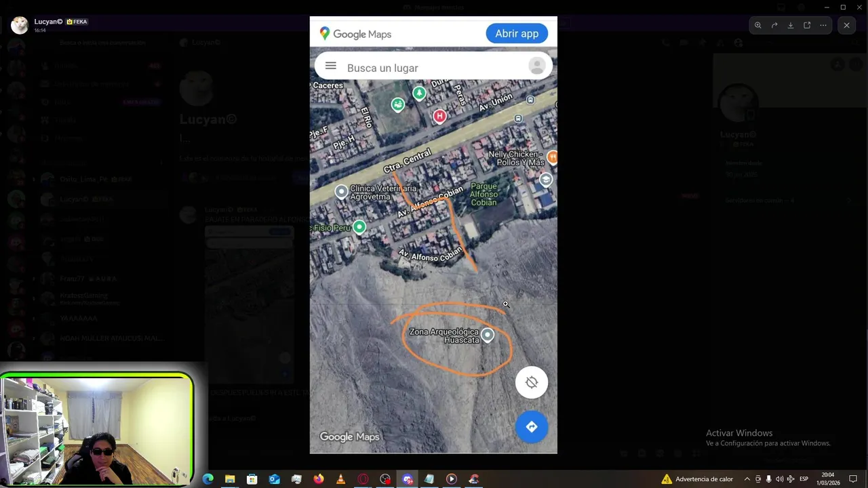This screenshot has height=488, width=868.
Task: Open Microsoft Store from the taskbar
Action: (252, 479)
